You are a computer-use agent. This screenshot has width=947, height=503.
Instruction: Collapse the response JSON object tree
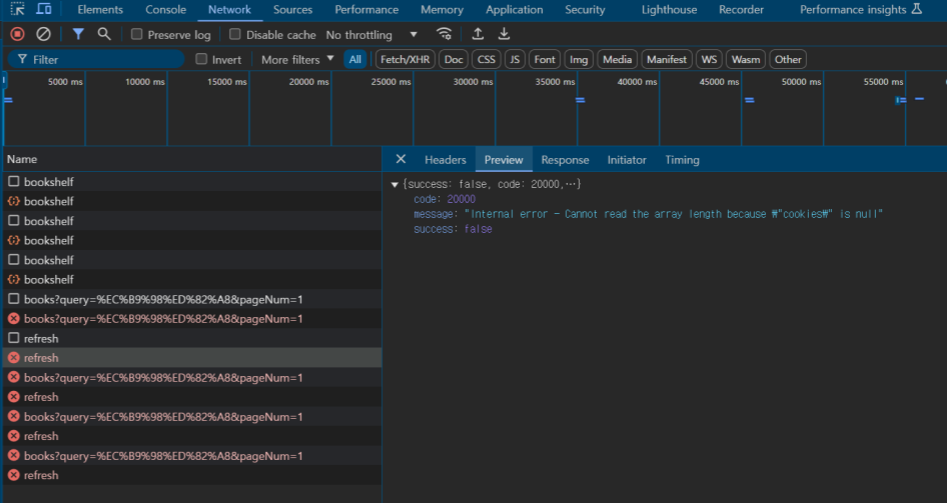point(394,185)
